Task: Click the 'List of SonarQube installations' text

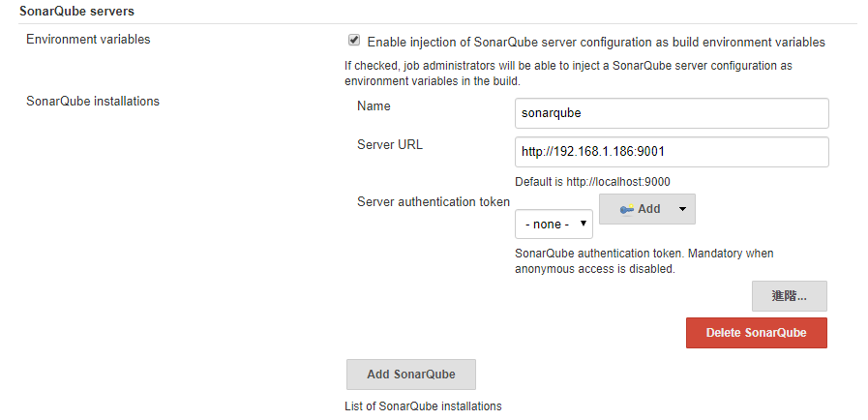Action: tap(423, 406)
